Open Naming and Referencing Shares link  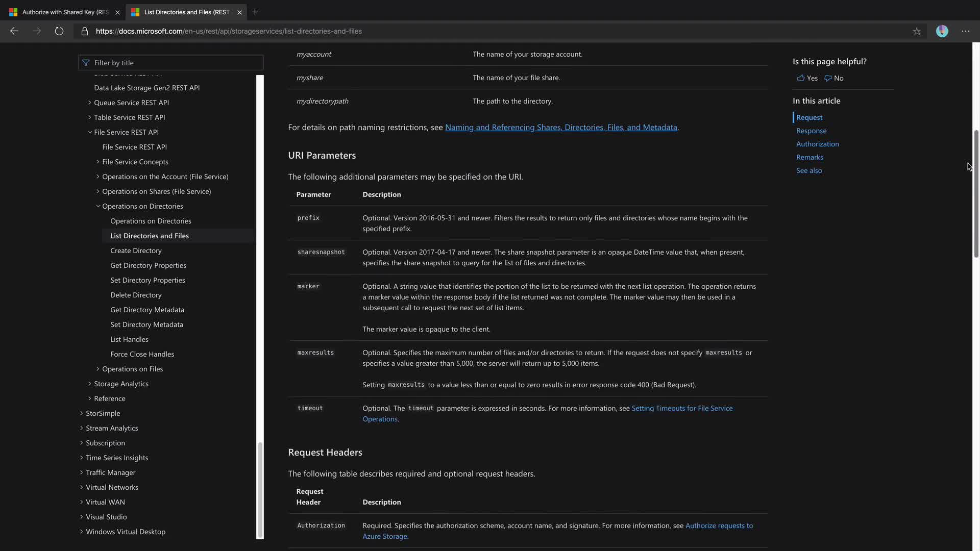coord(560,128)
